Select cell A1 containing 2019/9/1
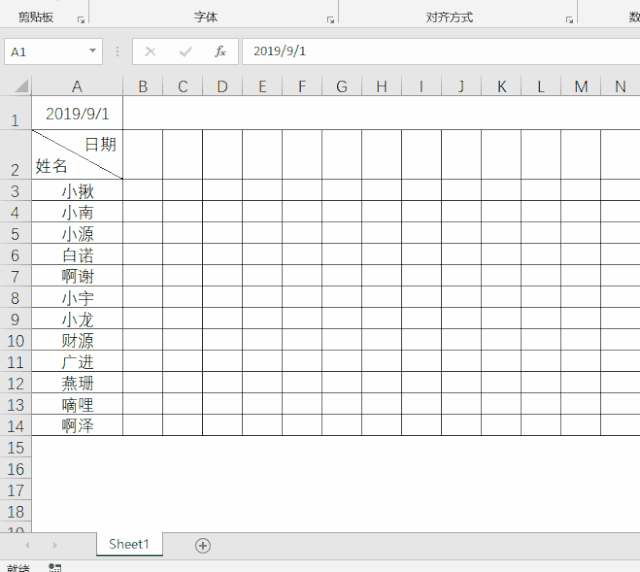640x572 pixels. pyautogui.click(x=77, y=113)
